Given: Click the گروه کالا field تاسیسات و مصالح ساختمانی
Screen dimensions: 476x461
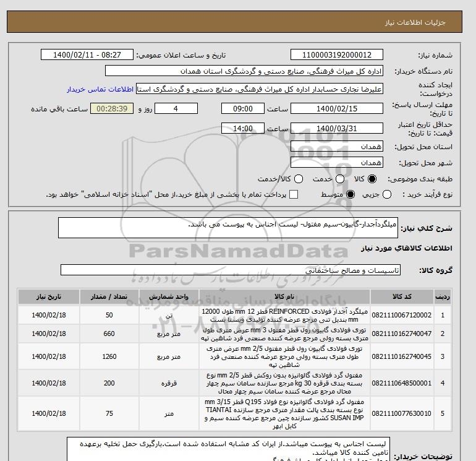Looking at the screenshot, I should click(231, 270).
